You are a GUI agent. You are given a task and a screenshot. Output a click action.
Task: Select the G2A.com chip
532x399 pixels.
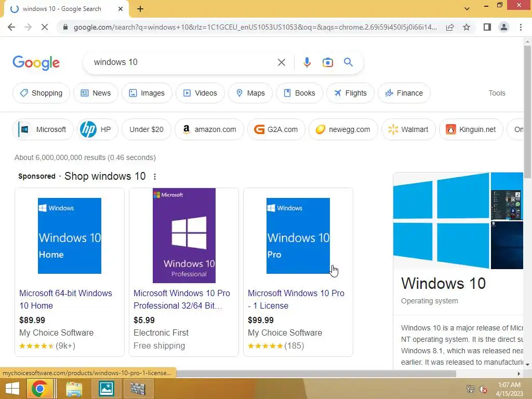tap(276, 129)
